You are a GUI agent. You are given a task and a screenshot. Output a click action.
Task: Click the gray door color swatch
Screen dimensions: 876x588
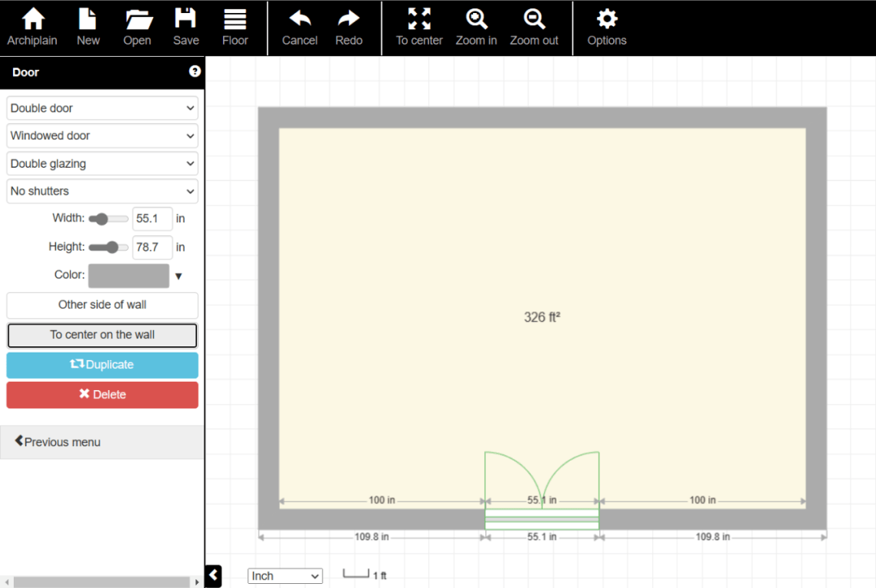click(128, 276)
